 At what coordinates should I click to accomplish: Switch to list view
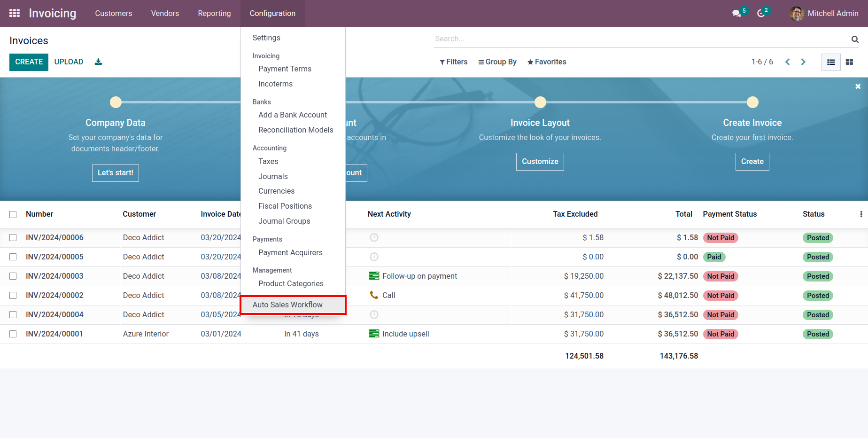coord(831,62)
